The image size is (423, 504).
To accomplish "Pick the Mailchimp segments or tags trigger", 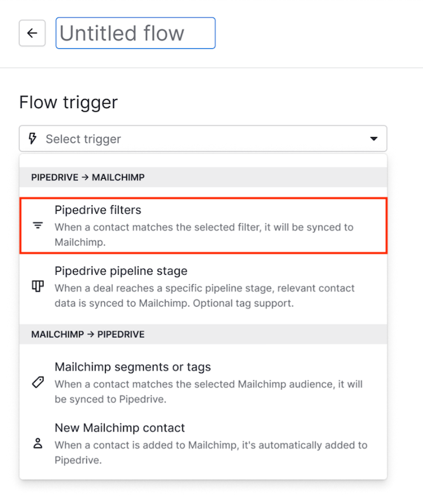I will [132, 367].
